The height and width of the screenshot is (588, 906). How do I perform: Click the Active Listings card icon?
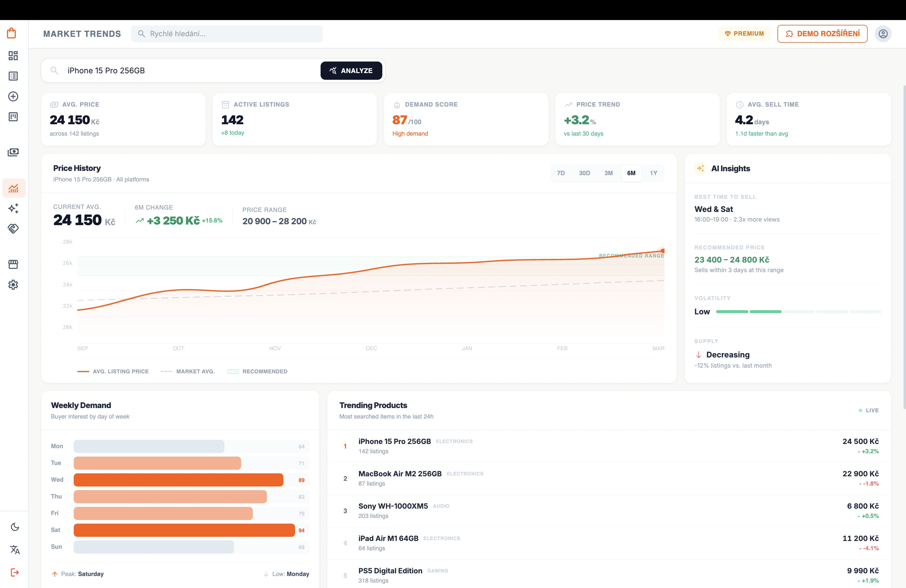[x=225, y=104]
